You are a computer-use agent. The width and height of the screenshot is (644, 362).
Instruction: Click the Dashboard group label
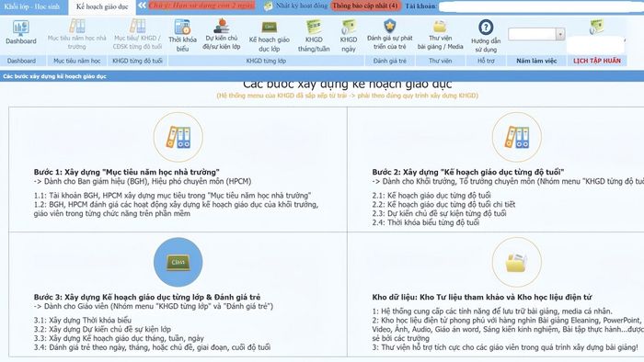21,61
